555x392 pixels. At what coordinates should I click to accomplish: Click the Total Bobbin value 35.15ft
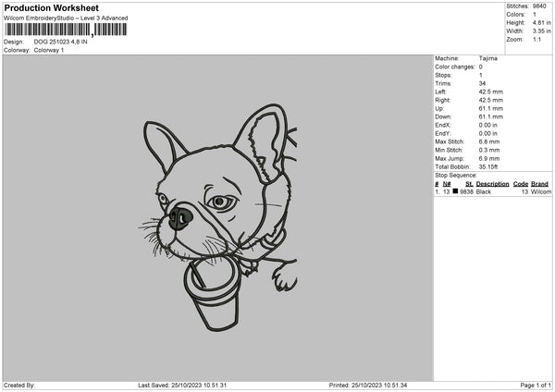pyautogui.click(x=490, y=166)
